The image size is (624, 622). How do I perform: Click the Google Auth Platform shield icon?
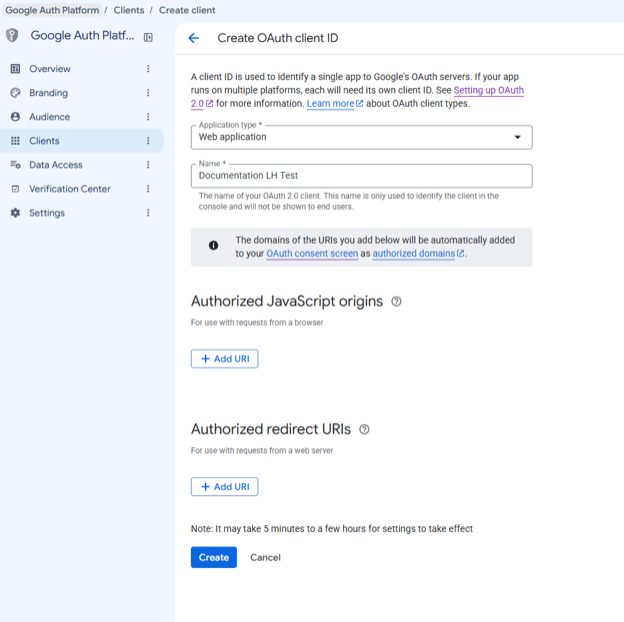coord(12,35)
